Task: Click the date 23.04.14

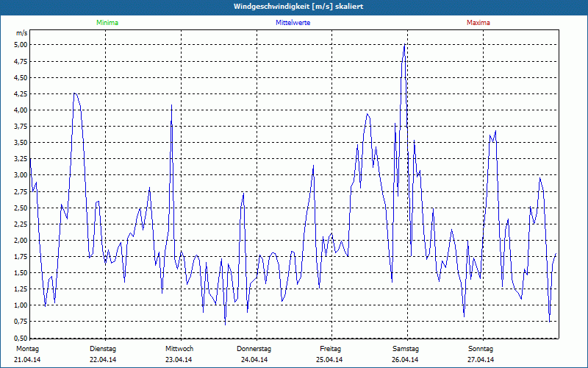Action: (x=179, y=360)
